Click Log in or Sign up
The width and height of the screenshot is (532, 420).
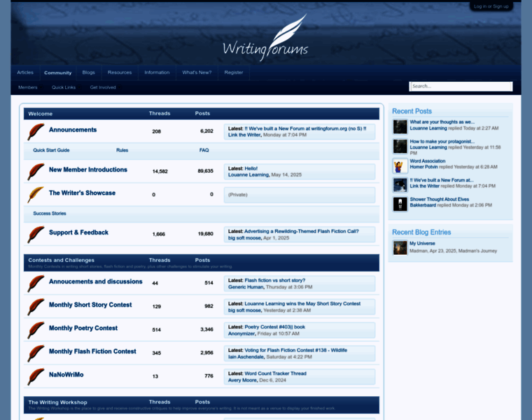click(491, 6)
